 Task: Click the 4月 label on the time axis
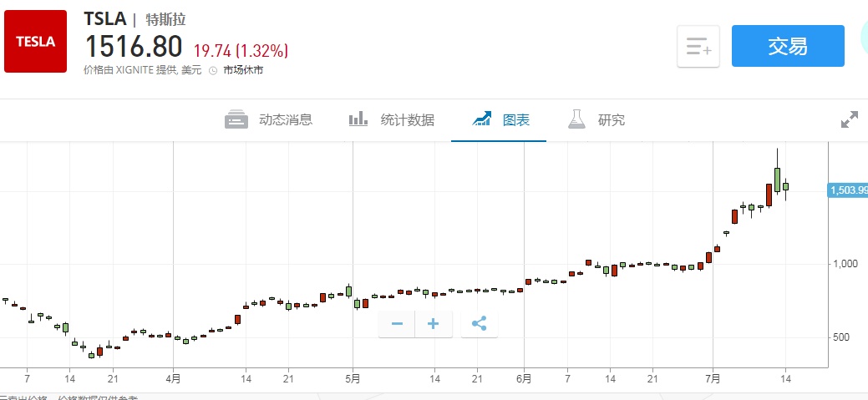point(173,379)
